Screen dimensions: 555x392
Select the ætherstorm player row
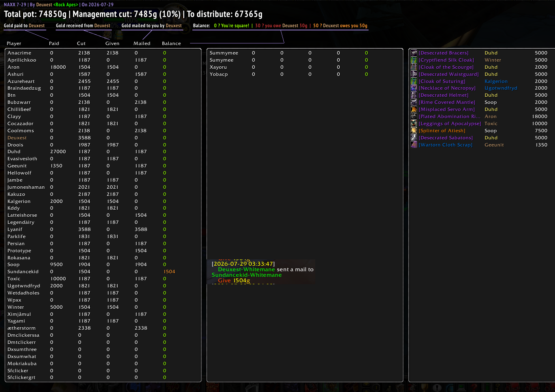(x=103, y=328)
